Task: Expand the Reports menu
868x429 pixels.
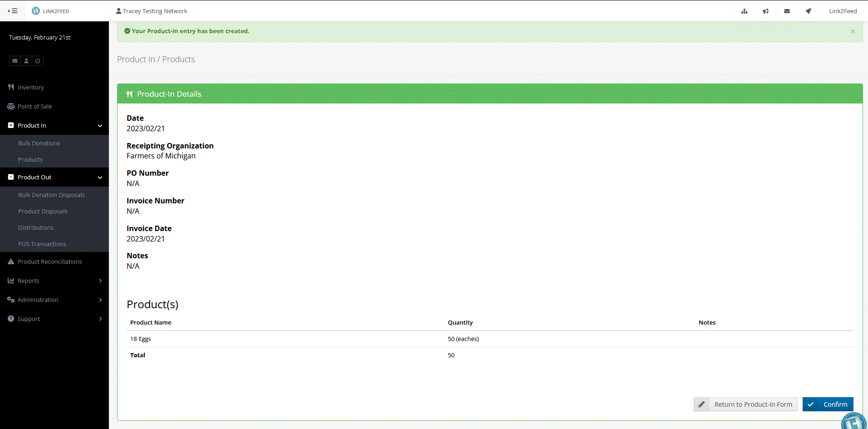Action: coord(54,281)
